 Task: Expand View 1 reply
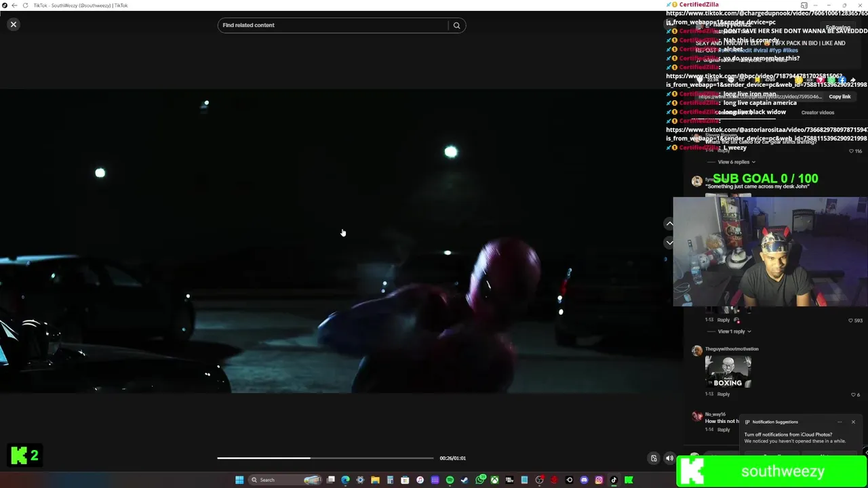pyautogui.click(x=734, y=331)
